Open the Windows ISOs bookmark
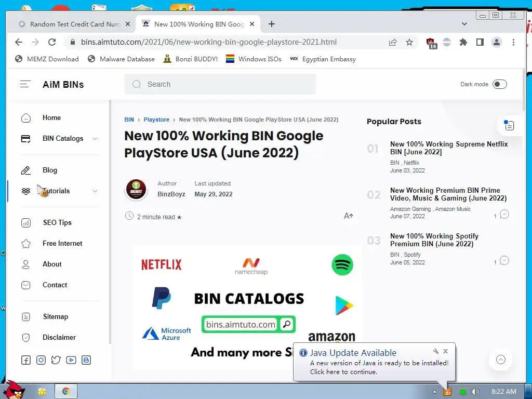The height and width of the screenshot is (399, 532). pos(254,59)
